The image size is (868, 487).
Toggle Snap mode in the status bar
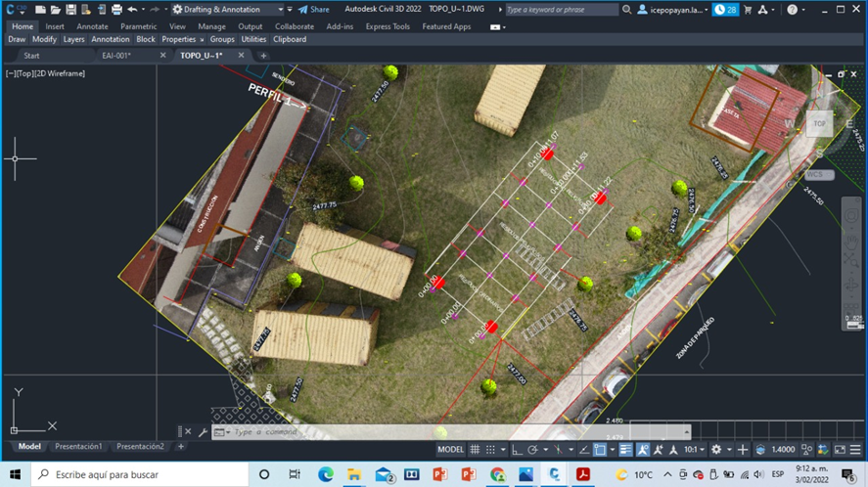(x=490, y=450)
